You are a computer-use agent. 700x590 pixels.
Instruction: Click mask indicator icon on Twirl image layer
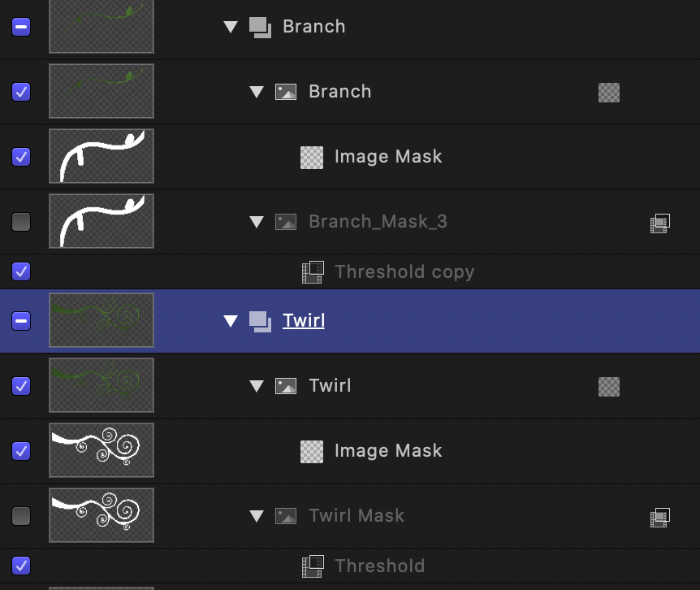tap(609, 387)
